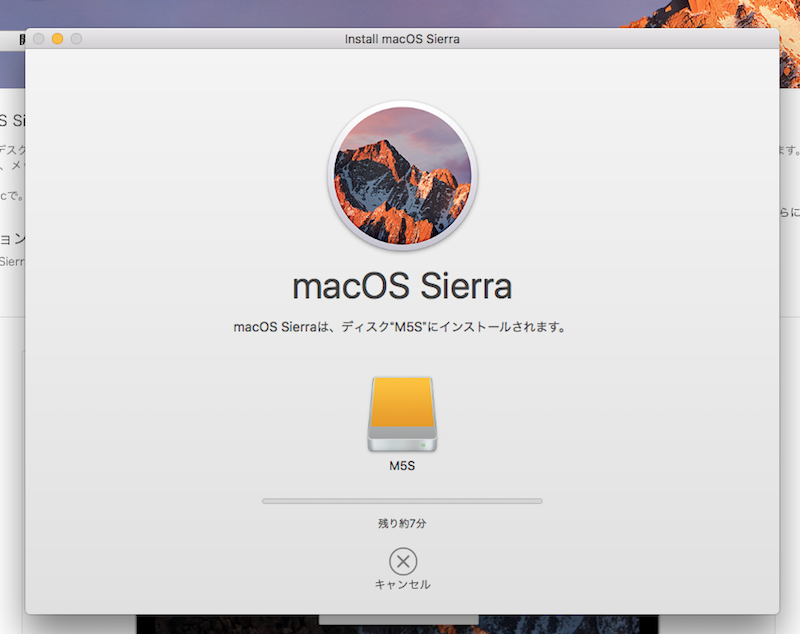Click the gray zoom button in title bar
The width and height of the screenshot is (800, 634).
tap(76, 39)
